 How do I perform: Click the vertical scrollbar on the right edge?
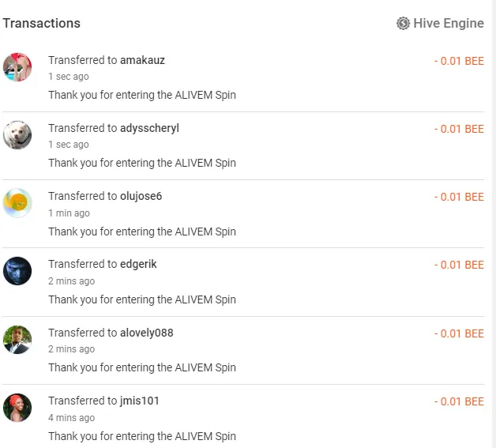pyautogui.click(x=494, y=224)
